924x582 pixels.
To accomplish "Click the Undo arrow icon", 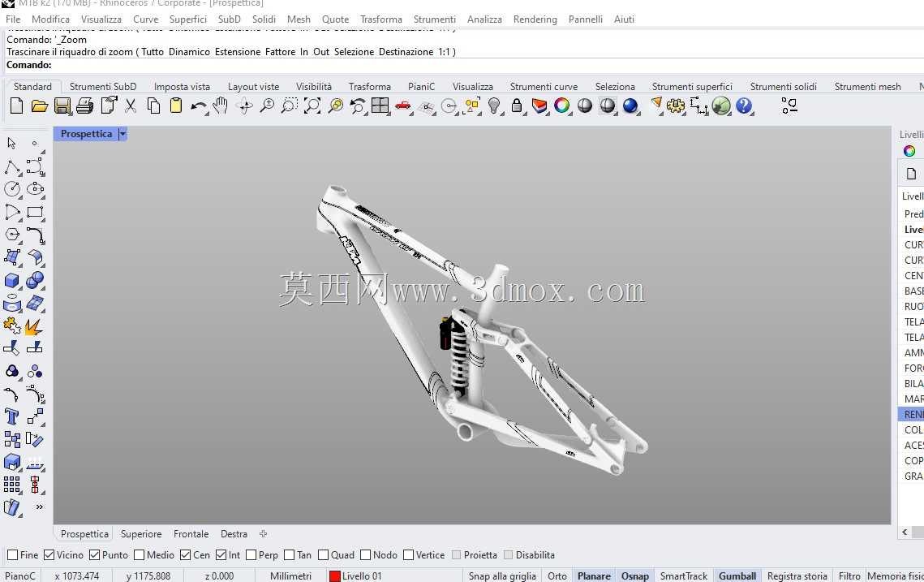I will (199, 106).
